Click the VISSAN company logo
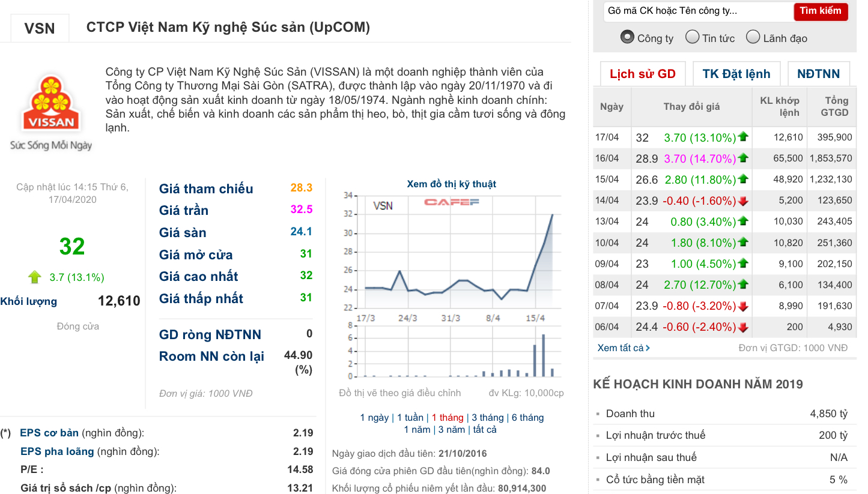Screen dimensions: 868x494 [x=51, y=112]
